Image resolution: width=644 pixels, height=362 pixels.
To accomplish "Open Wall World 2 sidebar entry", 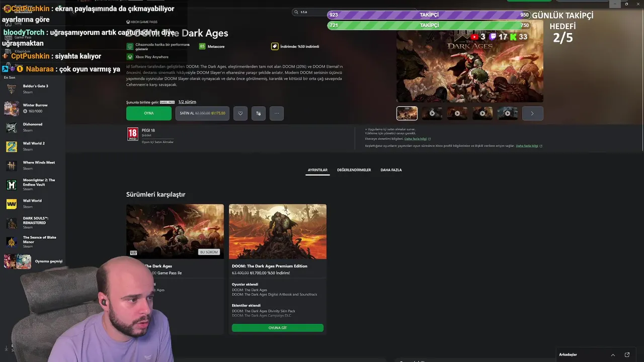I will (33, 146).
